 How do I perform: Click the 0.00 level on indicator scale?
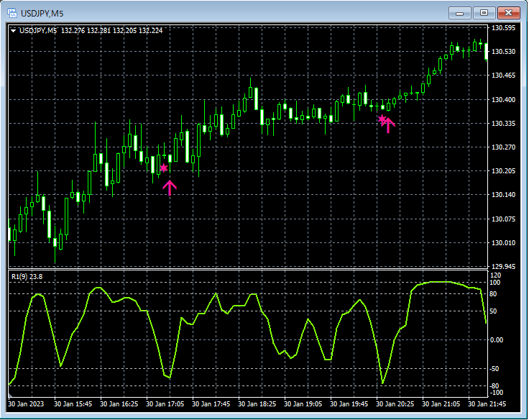click(496, 340)
